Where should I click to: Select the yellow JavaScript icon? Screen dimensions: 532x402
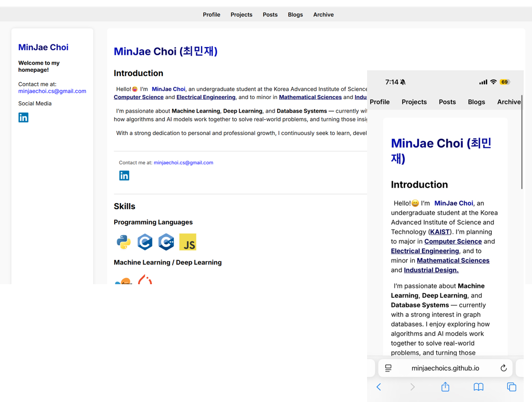tap(187, 242)
